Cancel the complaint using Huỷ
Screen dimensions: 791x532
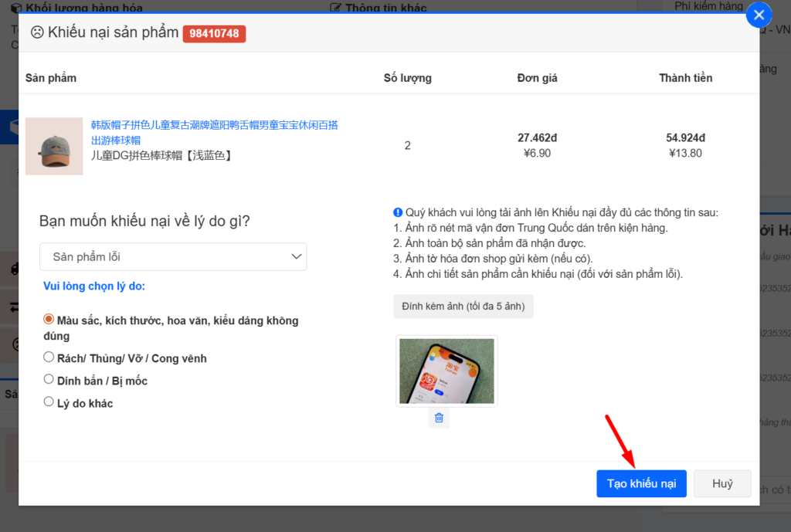(722, 483)
